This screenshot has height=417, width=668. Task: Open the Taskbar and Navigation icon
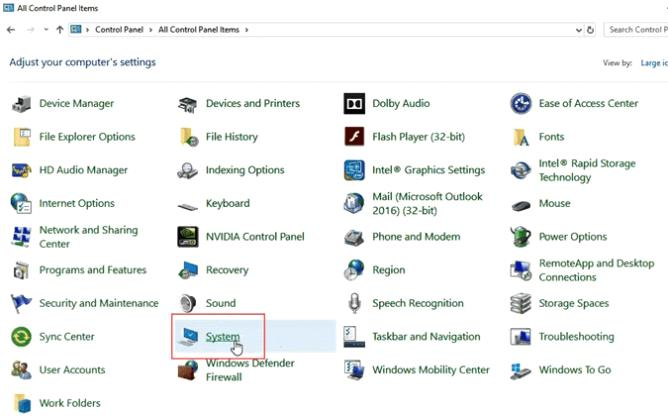[x=354, y=336]
